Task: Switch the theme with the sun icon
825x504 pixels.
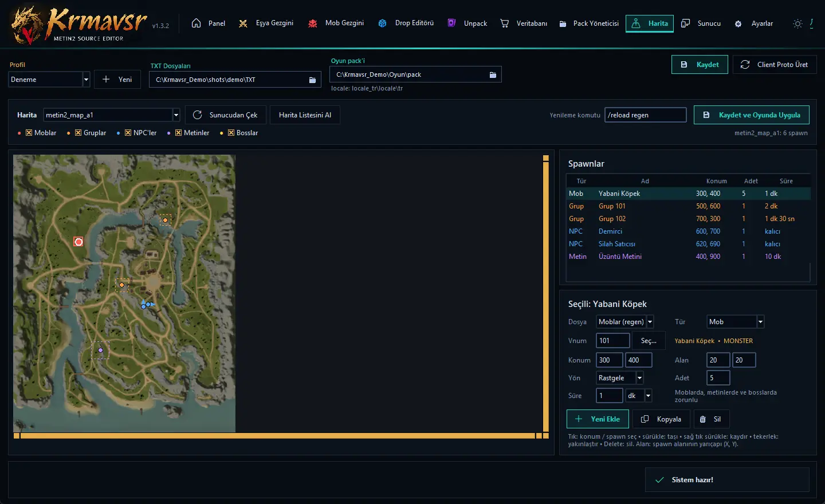Action: pos(797,23)
